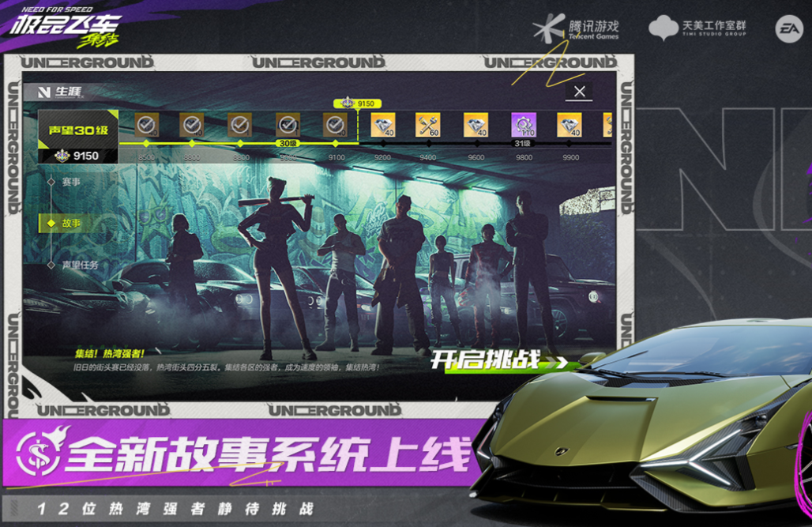812x527 pixels.
Task: Select the wrench tools reward at 9400
Action: click(x=428, y=125)
